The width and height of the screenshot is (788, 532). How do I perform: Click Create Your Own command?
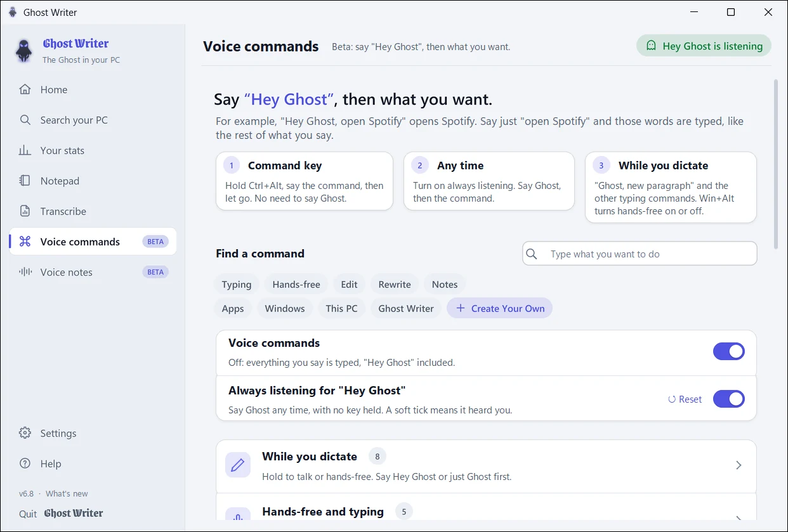tap(500, 308)
